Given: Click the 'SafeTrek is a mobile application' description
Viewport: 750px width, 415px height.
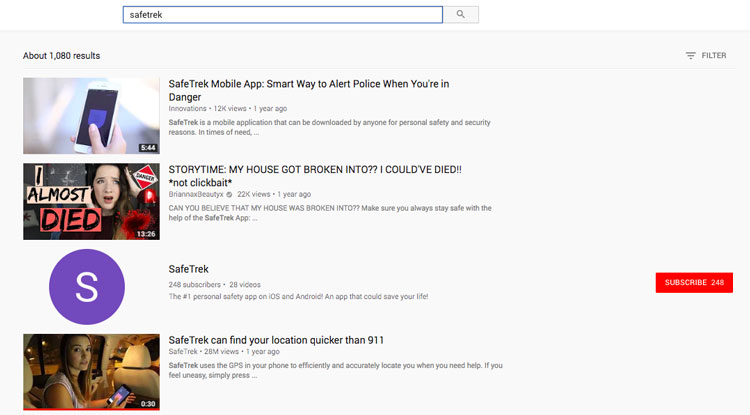Looking at the screenshot, I should point(330,127).
